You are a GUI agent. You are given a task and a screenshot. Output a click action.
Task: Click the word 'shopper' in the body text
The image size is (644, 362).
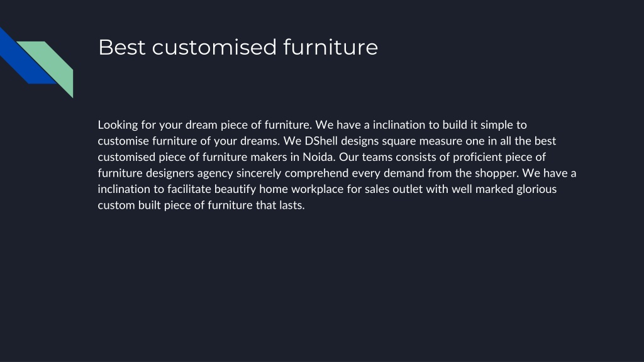coord(496,173)
